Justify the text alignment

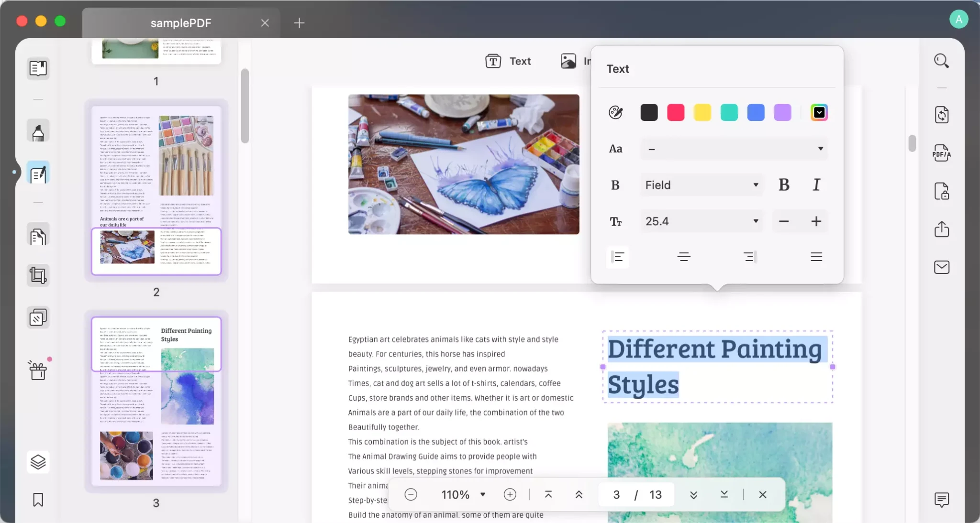pyautogui.click(x=816, y=257)
